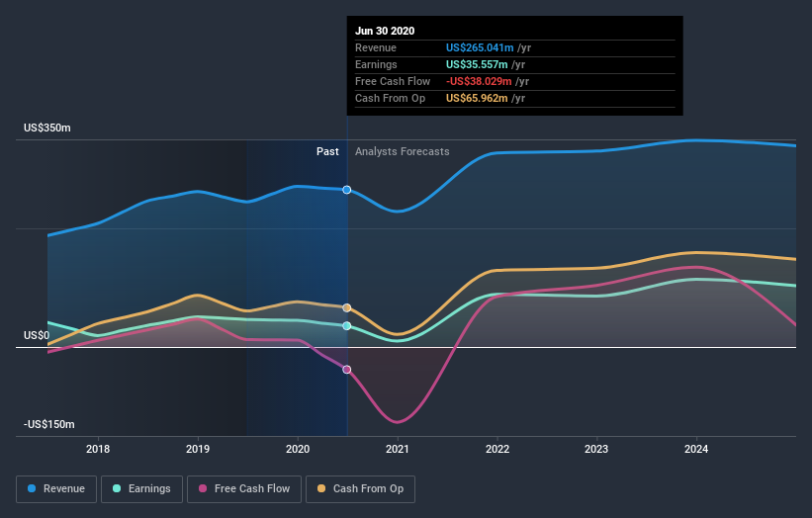Click the 2021 x-axis label

[398, 449]
